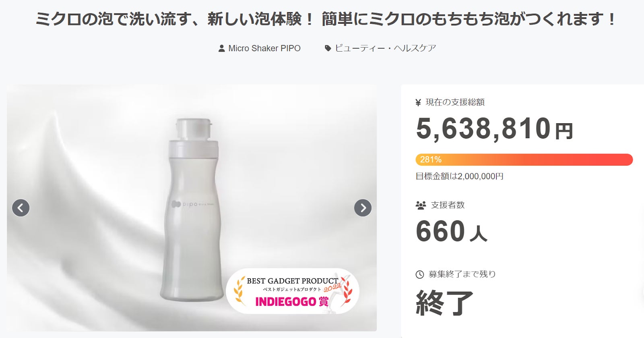Click the 現在の支援総額 label

pyautogui.click(x=455, y=102)
